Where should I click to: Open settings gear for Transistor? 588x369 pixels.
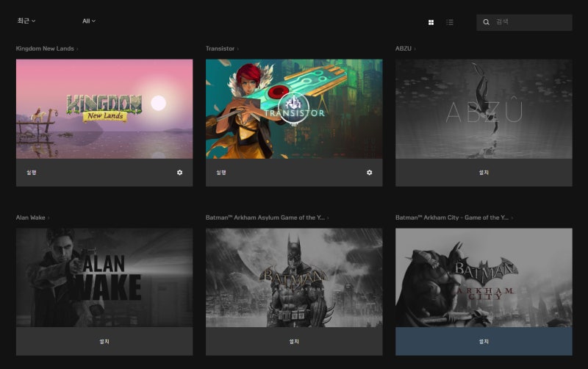tap(370, 173)
